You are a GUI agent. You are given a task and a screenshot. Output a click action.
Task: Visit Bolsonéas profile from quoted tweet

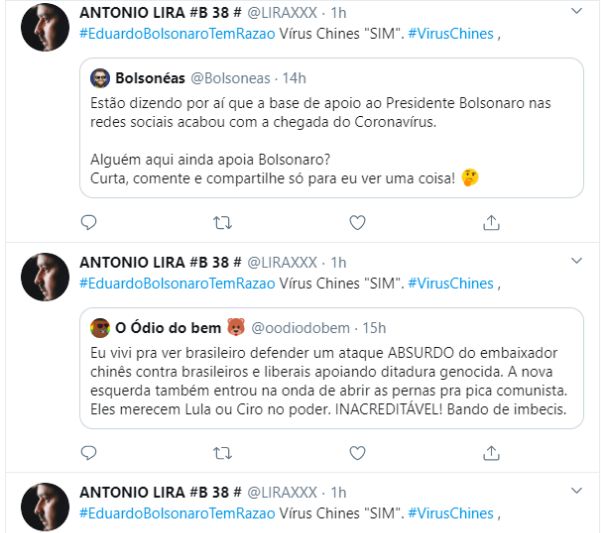[150, 78]
